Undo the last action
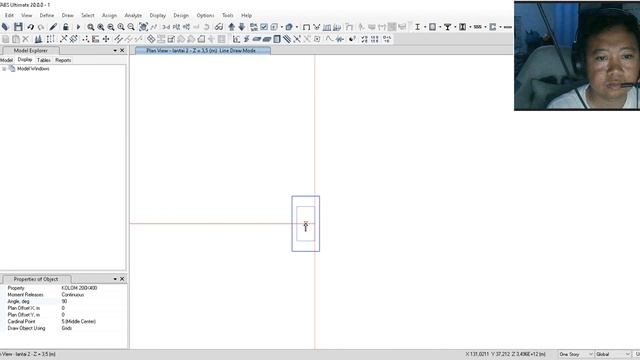The width and height of the screenshot is (640, 360). 31,27
